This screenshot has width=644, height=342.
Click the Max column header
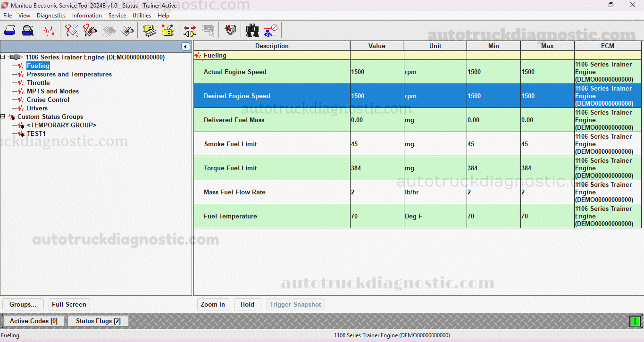coord(547,46)
